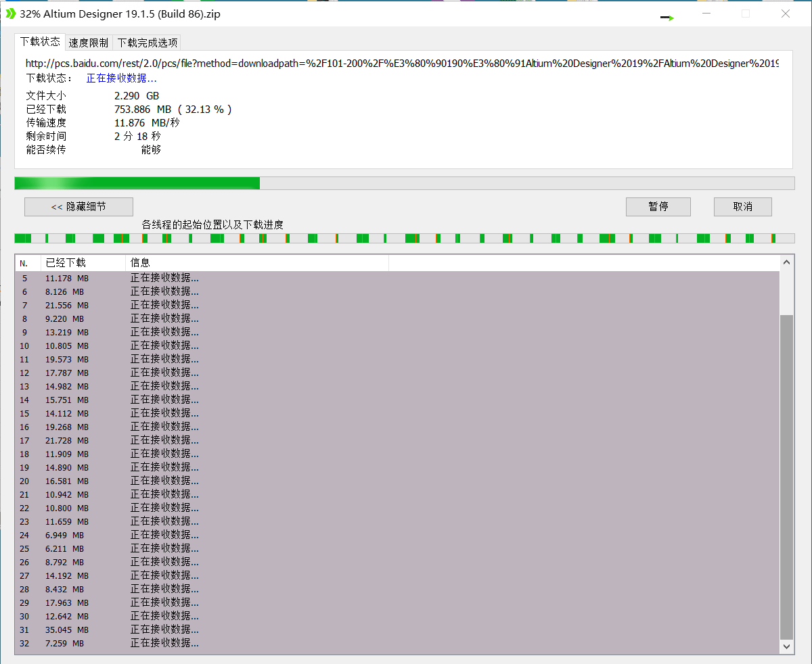Click the N. column header
Image resolution: width=812 pixels, height=664 pixels.
tap(25, 262)
